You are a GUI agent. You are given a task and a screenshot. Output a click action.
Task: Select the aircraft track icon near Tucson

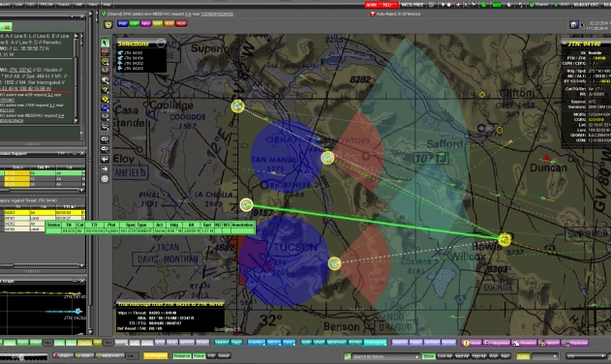(x=334, y=264)
